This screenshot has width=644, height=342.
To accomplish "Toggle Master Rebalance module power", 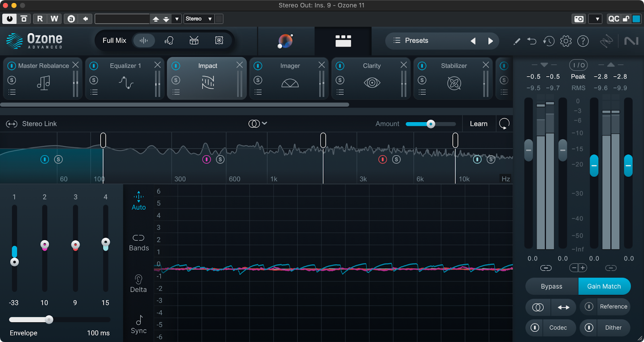I will tap(12, 66).
